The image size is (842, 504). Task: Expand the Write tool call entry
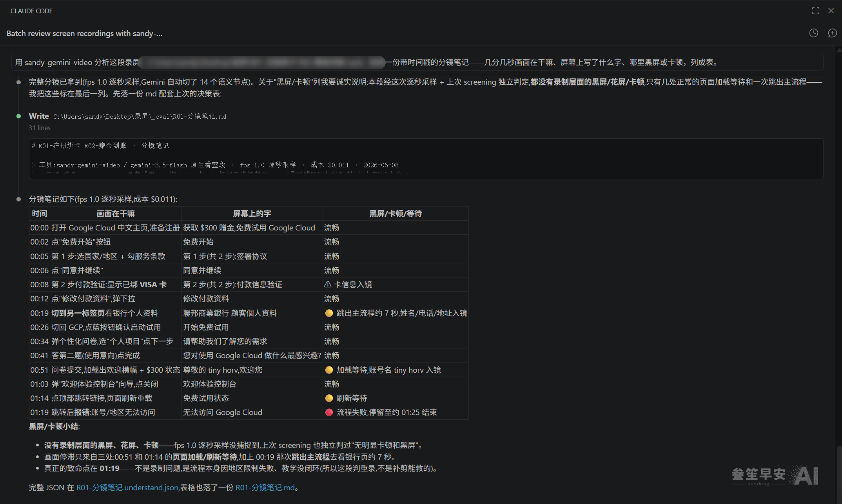(x=39, y=116)
